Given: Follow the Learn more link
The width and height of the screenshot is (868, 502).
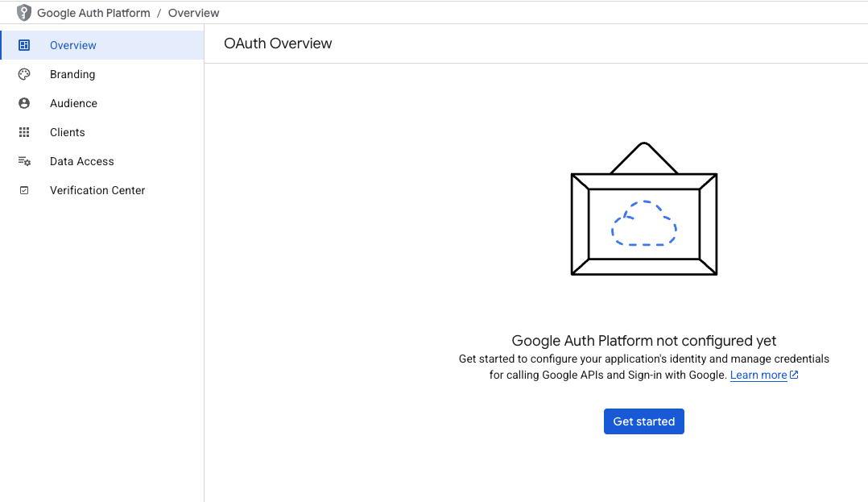Looking at the screenshot, I should [x=758, y=375].
